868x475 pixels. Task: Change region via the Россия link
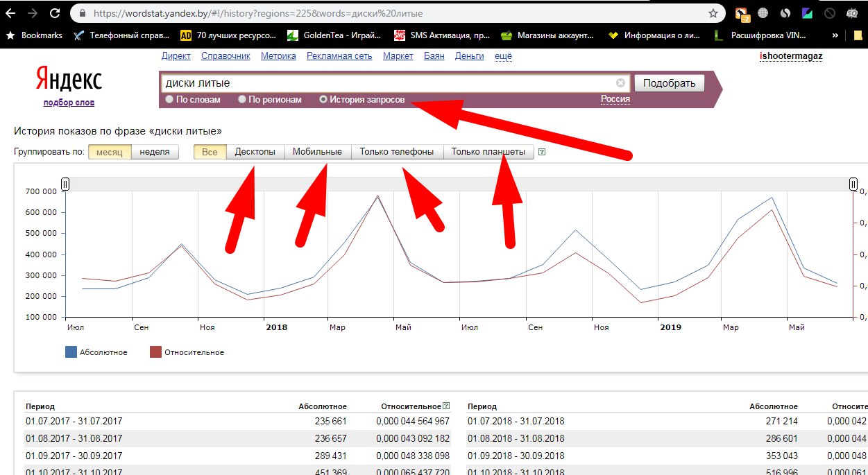(615, 99)
